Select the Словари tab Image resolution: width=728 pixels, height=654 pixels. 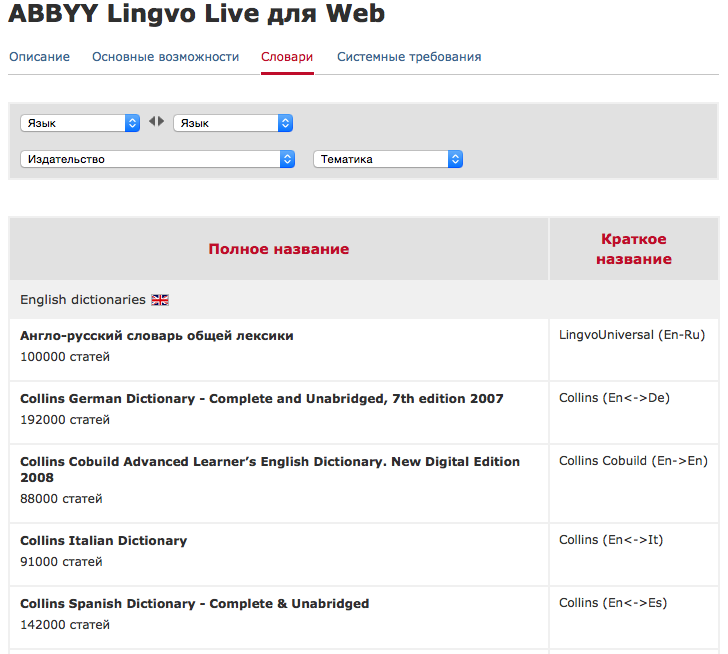tap(287, 57)
